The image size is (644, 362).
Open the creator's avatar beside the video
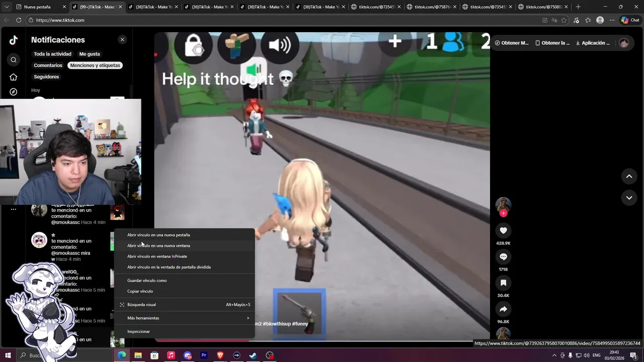(x=503, y=204)
